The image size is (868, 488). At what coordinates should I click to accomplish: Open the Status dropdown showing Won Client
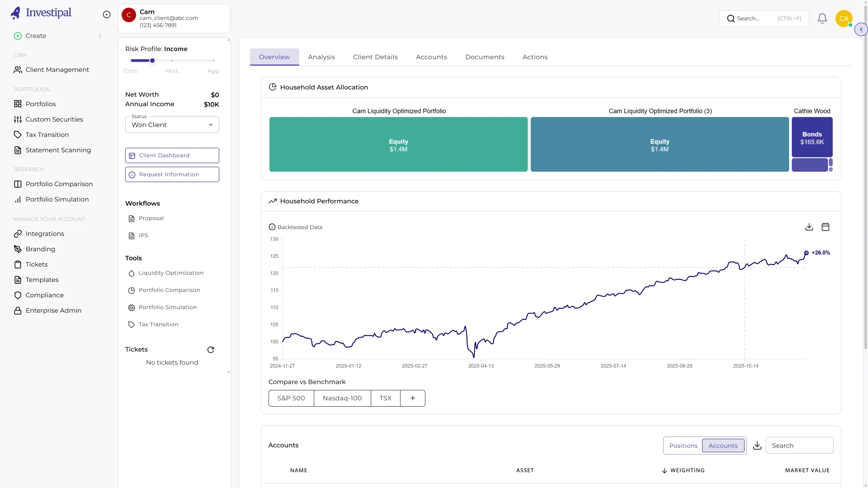point(172,124)
